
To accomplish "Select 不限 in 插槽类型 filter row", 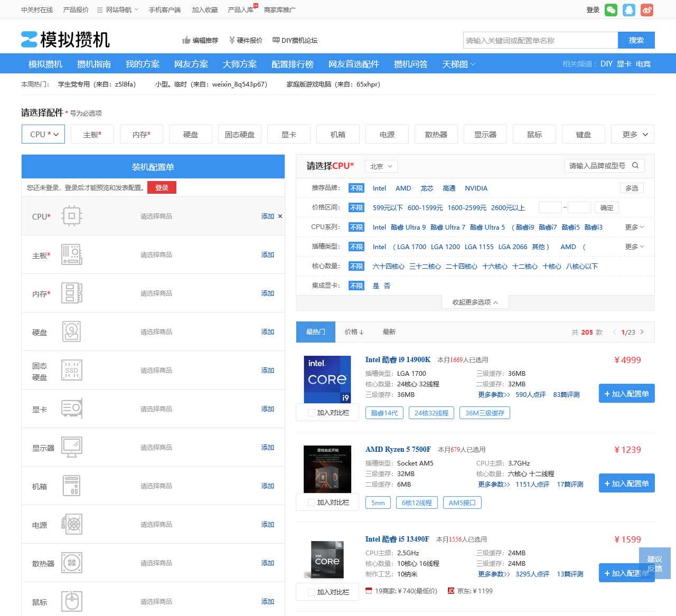I will 356,247.
